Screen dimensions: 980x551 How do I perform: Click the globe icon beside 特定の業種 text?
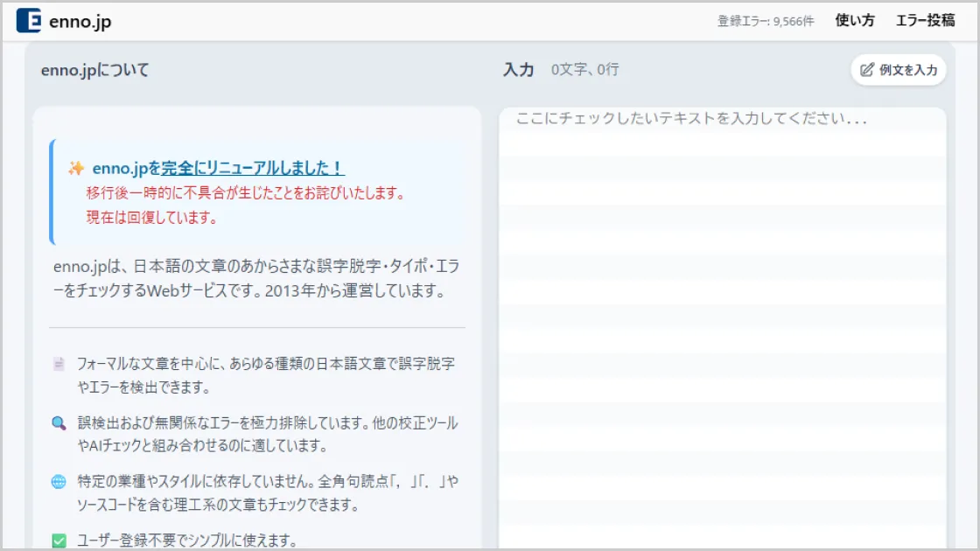[59, 482]
